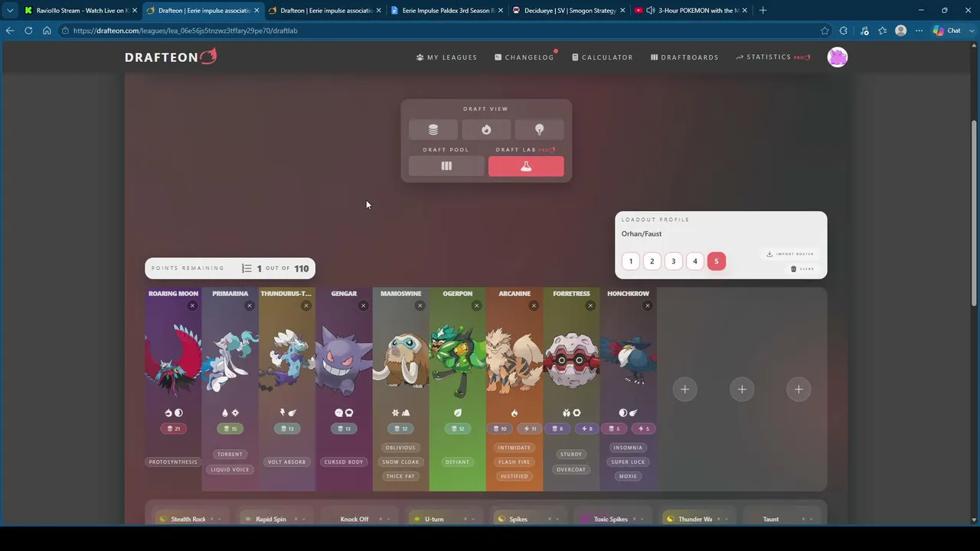The image size is (980, 551).
Task: Remove Gengar from the roster
Action: 363,306
